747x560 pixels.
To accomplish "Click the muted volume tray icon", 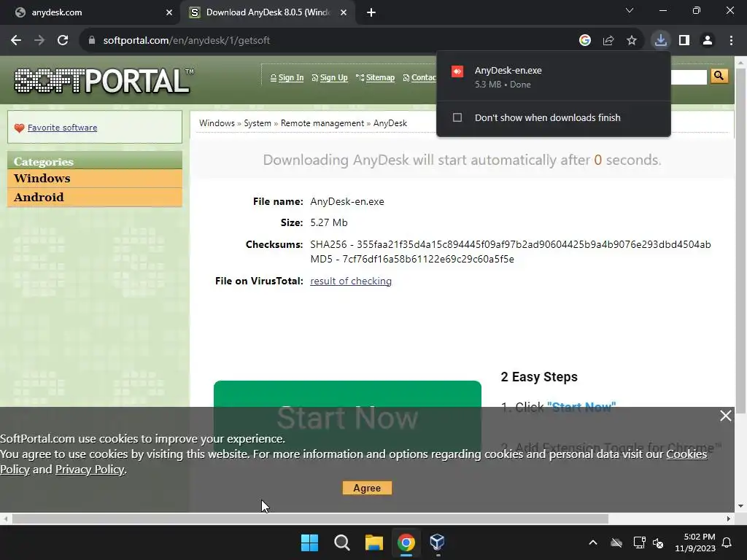I will [658, 542].
